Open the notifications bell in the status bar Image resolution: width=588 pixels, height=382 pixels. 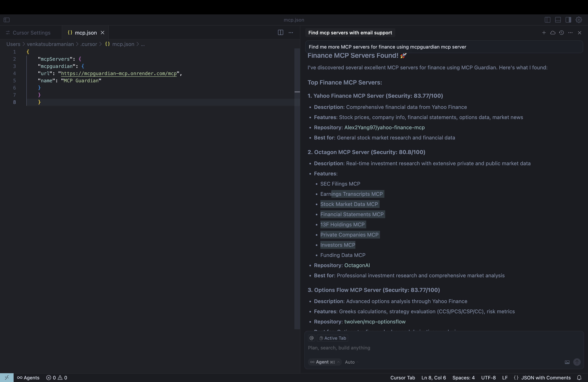pos(579,378)
